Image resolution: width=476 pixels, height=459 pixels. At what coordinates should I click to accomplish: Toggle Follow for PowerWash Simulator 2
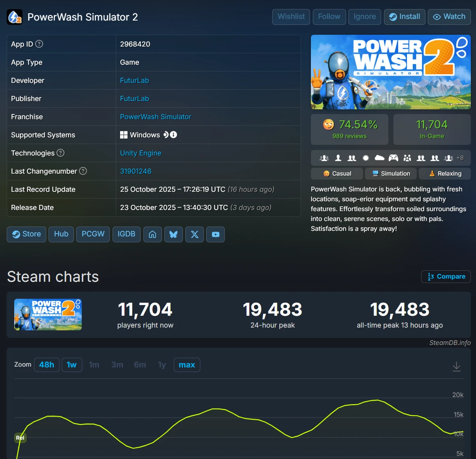(329, 17)
